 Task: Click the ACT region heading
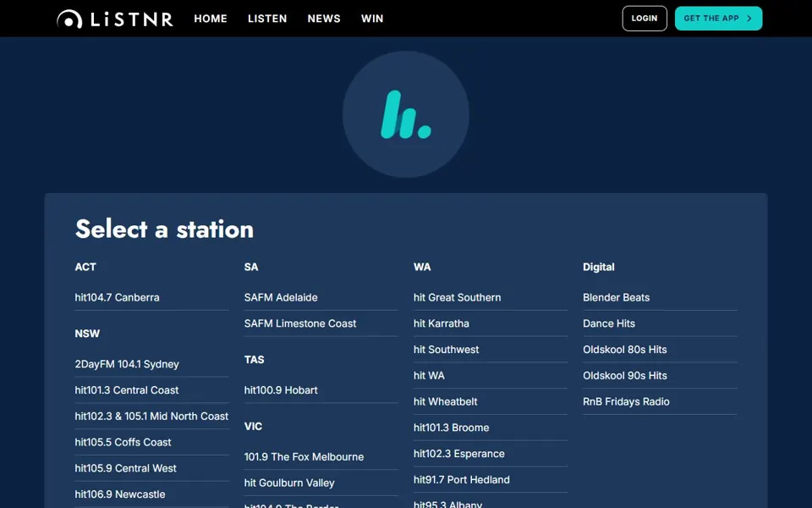pos(85,267)
